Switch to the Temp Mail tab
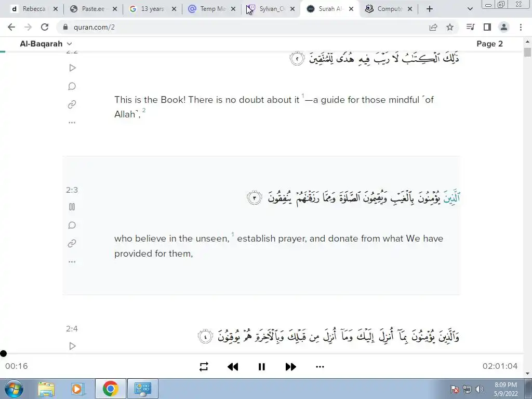The width and height of the screenshot is (532, 399). point(212,9)
